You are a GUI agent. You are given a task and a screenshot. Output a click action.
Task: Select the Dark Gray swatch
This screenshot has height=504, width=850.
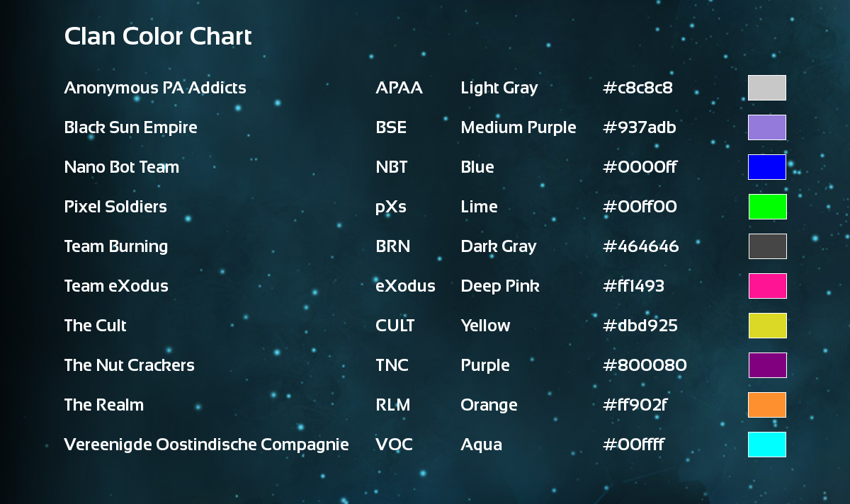pos(767,246)
